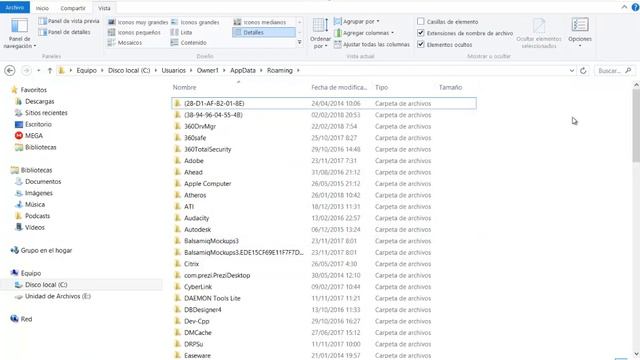Click Ajustar todas las columnas
640x360 pixels.
click(372, 44)
